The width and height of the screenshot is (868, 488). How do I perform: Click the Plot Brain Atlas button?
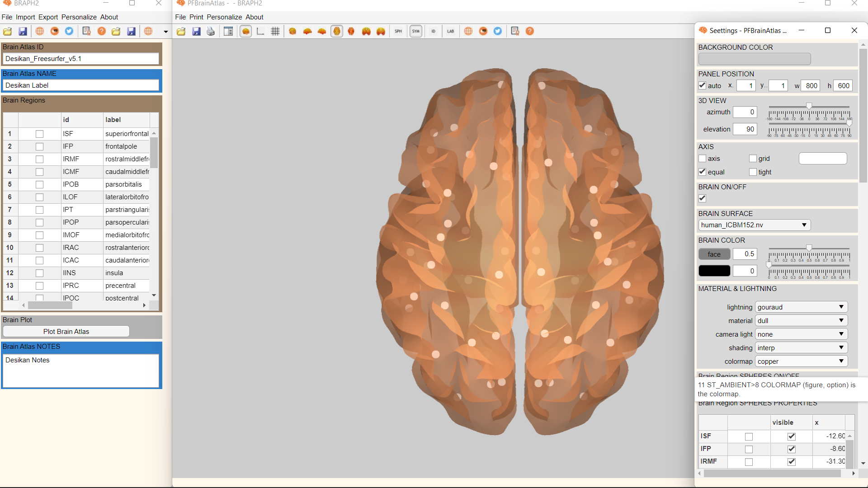(66, 332)
